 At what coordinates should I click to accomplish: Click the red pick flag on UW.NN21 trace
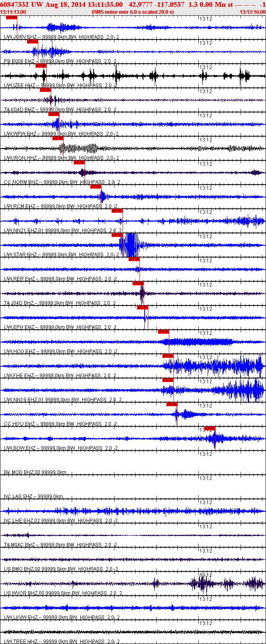tap(117, 211)
